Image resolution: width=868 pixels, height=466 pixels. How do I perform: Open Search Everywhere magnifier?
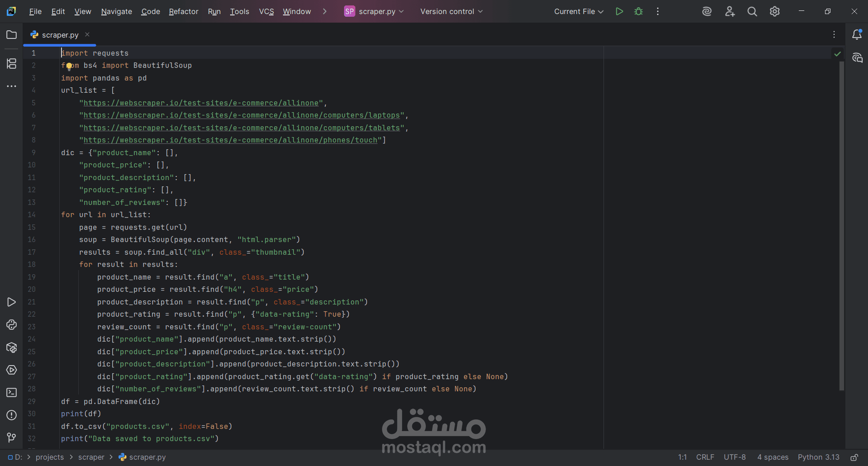coord(752,11)
